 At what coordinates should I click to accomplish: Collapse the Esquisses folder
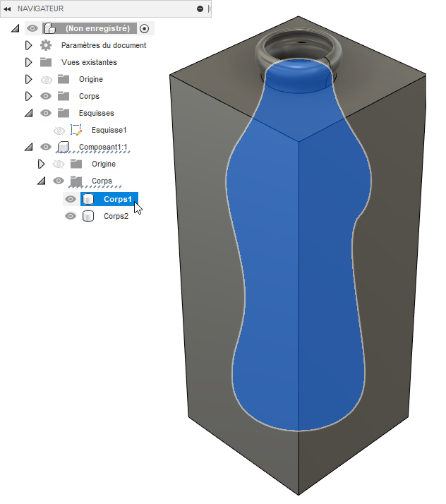point(29,113)
